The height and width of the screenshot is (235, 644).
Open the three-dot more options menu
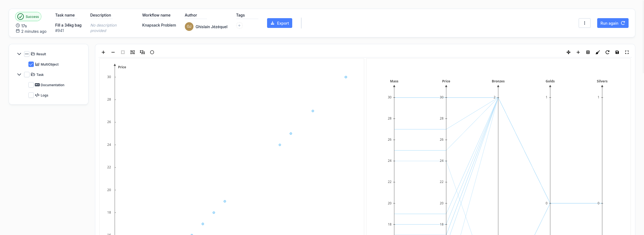coord(584,23)
